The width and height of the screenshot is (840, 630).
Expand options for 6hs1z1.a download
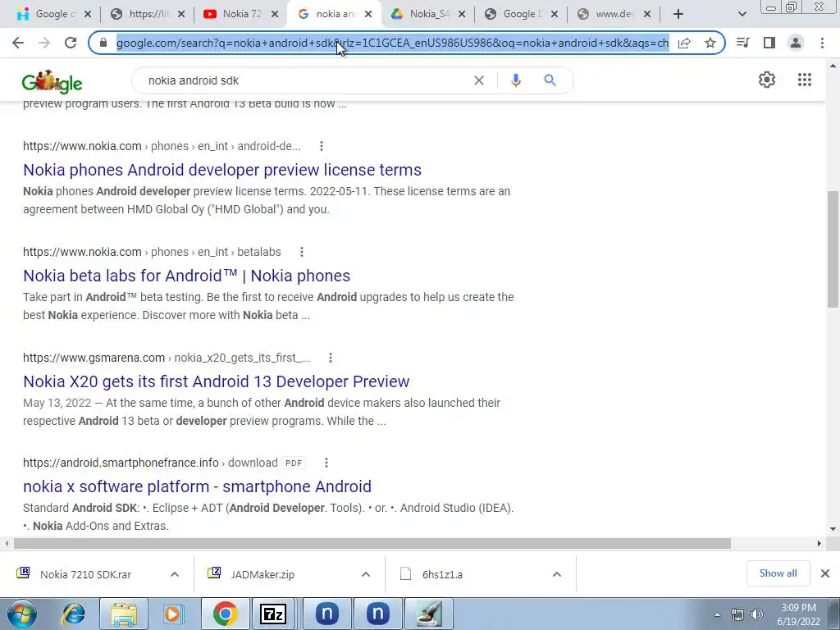(x=557, y=574)
